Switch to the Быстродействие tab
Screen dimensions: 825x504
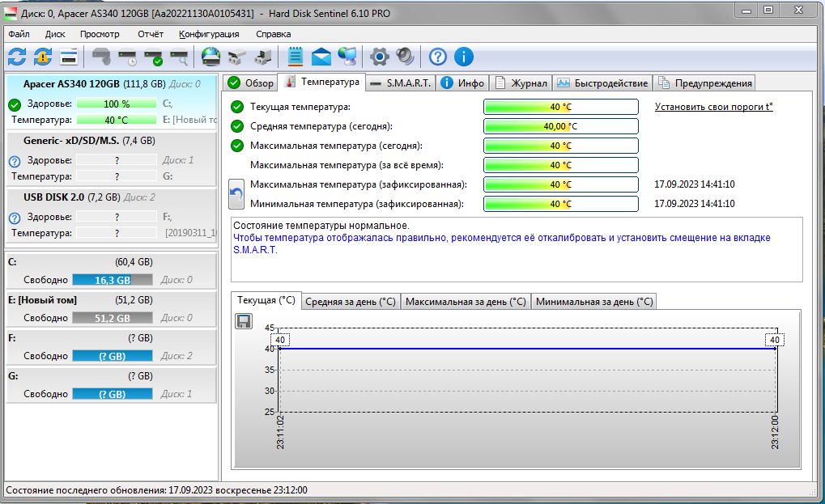click(602, 83)
